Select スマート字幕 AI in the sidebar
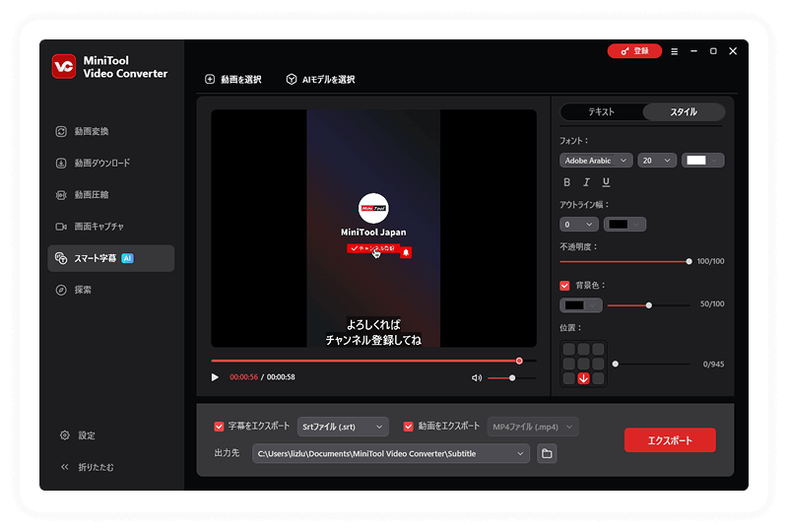 (110, 258)
